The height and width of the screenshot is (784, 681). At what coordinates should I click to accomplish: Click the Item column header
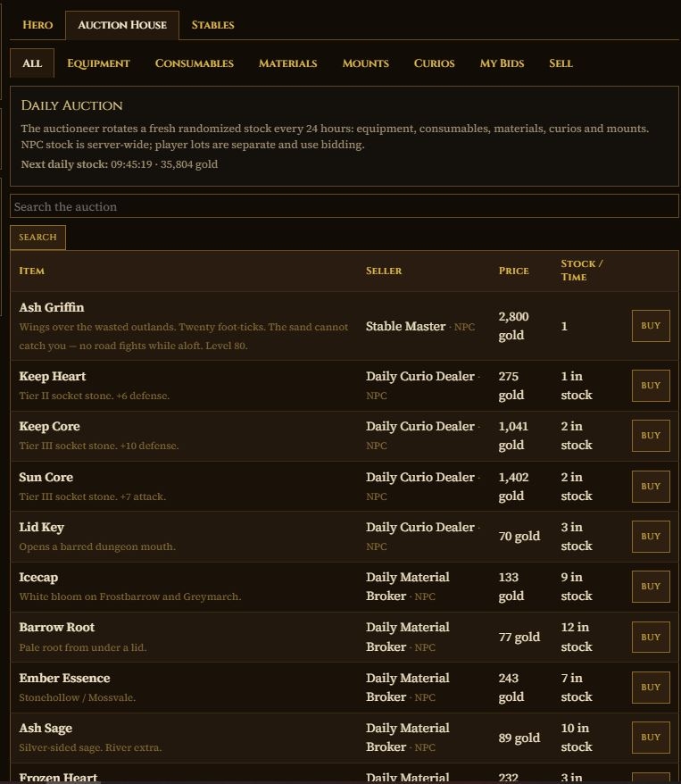tap(32, 271)
